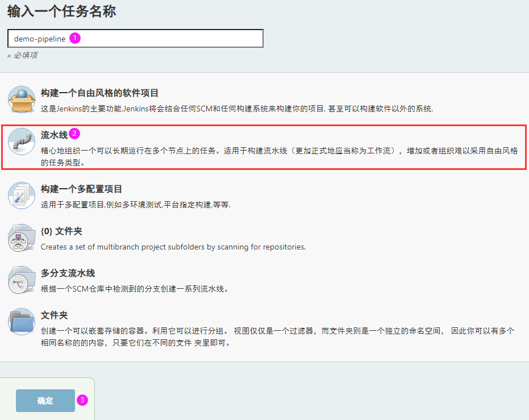
Task: Choose 构建一个多配置项目 title
Action: pyautogui.click(x=81, y=189)
